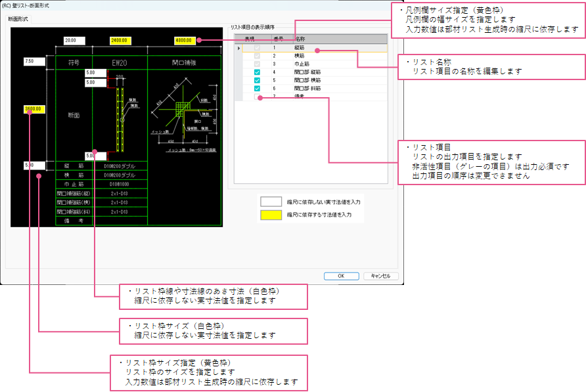This screenshot has width=586, height=392.
Task: Toggle the disabled checkbox for row 2 横筋
Action: click(257, 56)
